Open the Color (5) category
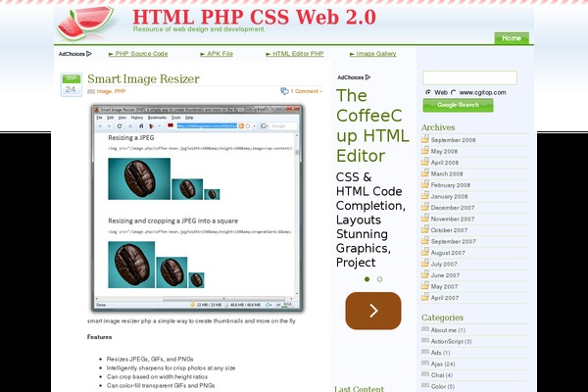This screenshot has width=588, height=392. 443,386
